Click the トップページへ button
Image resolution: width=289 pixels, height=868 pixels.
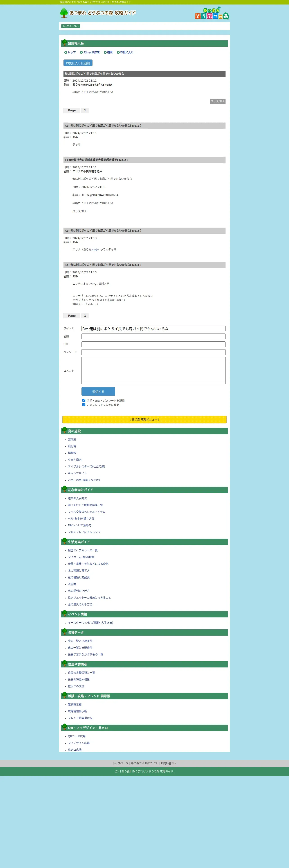pos(71,26)
